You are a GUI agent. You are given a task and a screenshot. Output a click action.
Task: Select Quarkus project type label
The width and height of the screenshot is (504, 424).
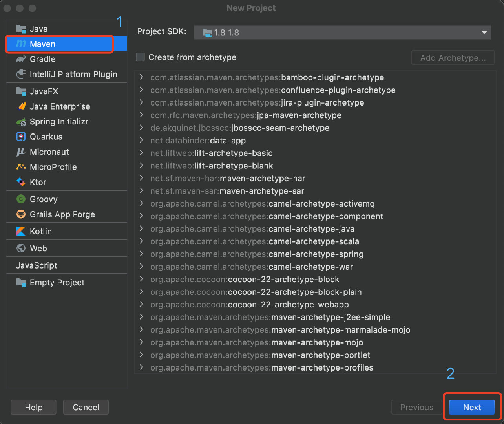(46, 137)
